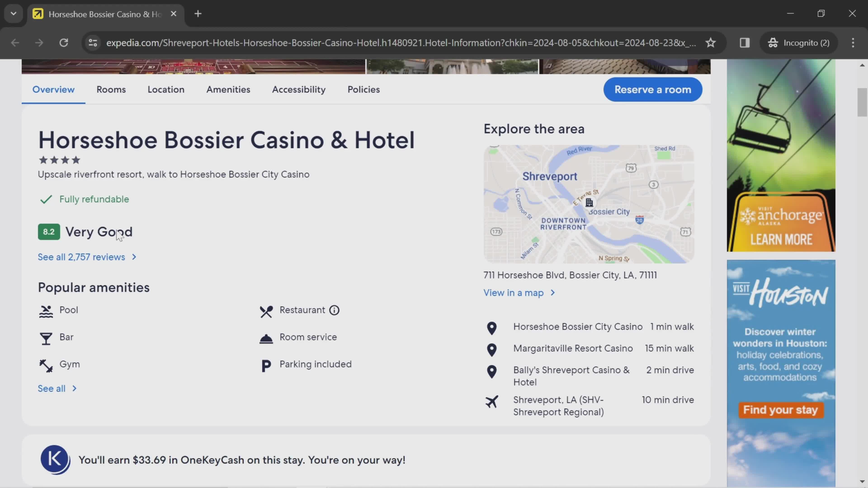Image resolution: width=868 pixels, height=488 pixels.
Task: Click Bally's Shreveport Casino & Hotel text
Action: coord(571,376)
